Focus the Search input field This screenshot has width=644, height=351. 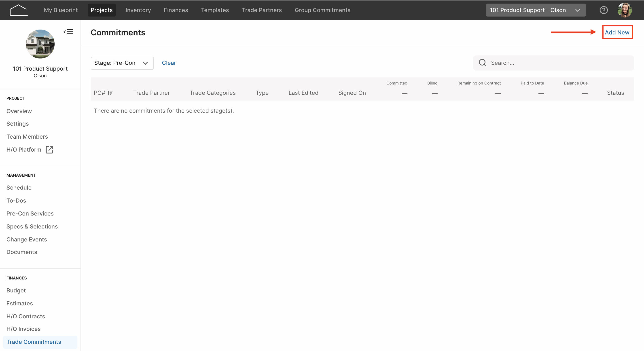click(x=553, y=63)
